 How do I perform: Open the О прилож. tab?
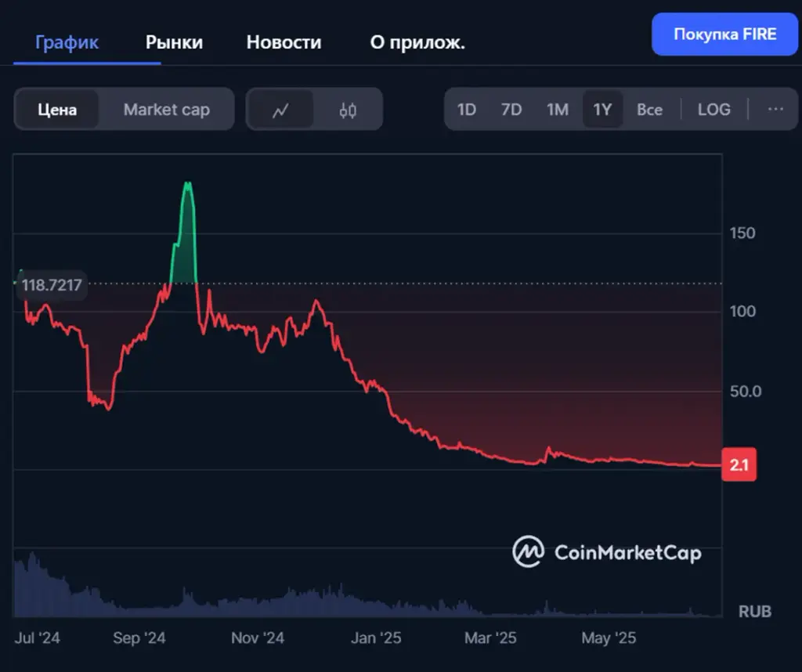pyautogui.click(x=417, y=42)
